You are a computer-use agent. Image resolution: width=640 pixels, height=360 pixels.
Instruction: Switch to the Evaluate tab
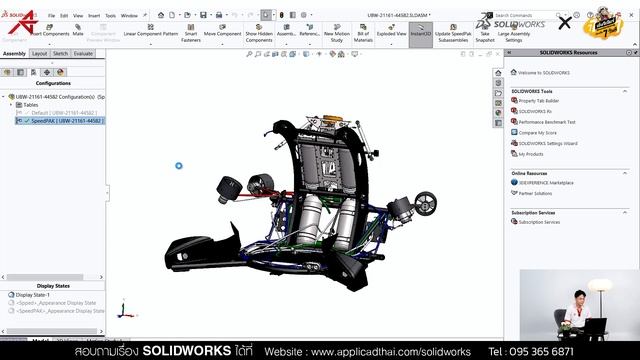point(83,53)
